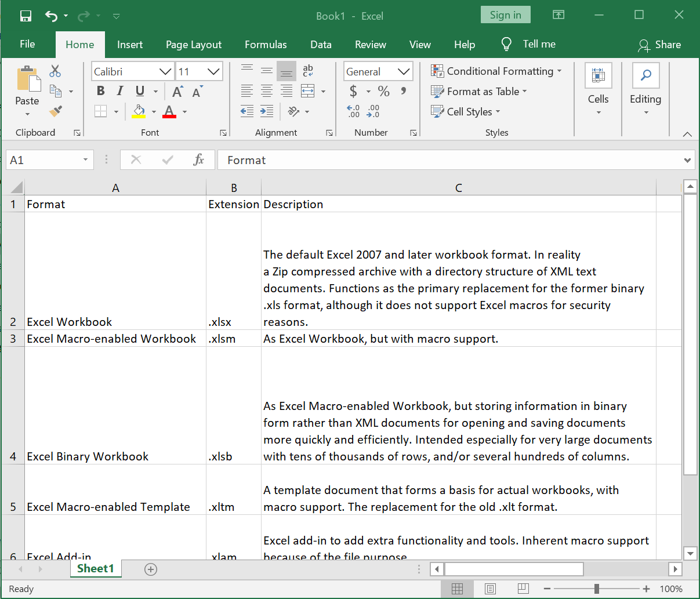
Task: Toggle bold formatting
Action: click(x=100, y=91)
